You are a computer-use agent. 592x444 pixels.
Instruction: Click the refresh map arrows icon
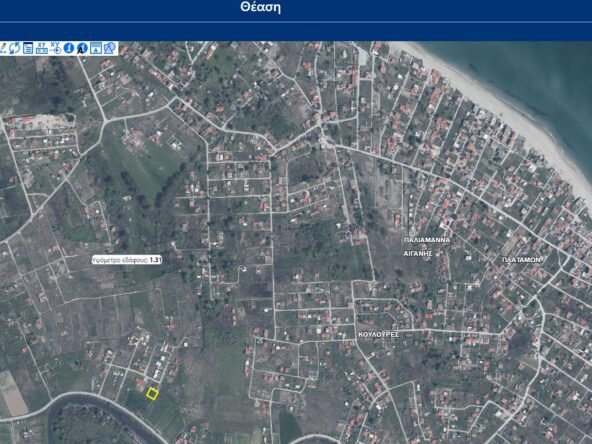14,48
